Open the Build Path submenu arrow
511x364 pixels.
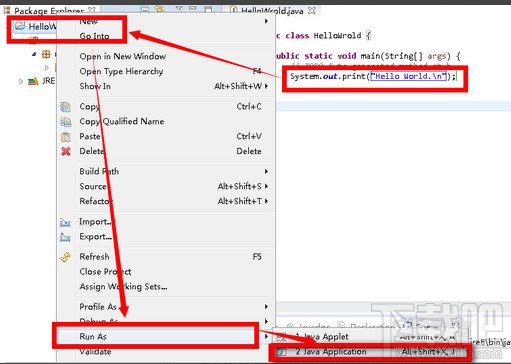pos(266,171)
